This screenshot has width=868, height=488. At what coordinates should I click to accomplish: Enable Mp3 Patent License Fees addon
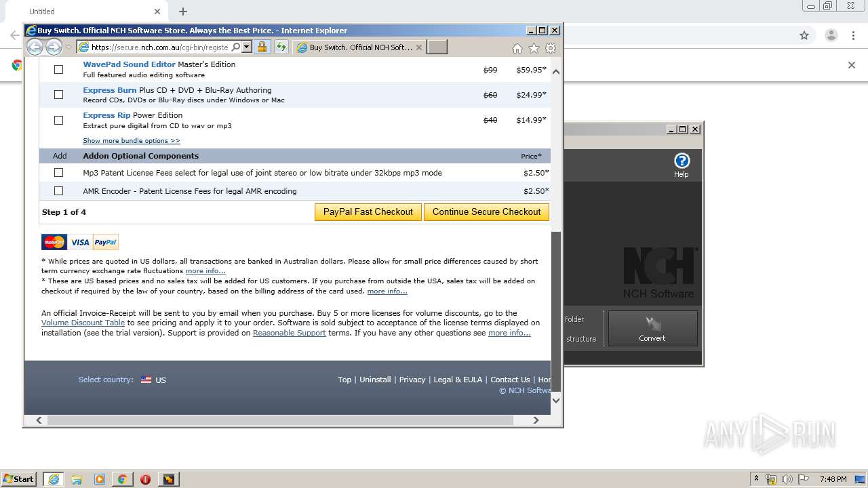tap(58, 173)
